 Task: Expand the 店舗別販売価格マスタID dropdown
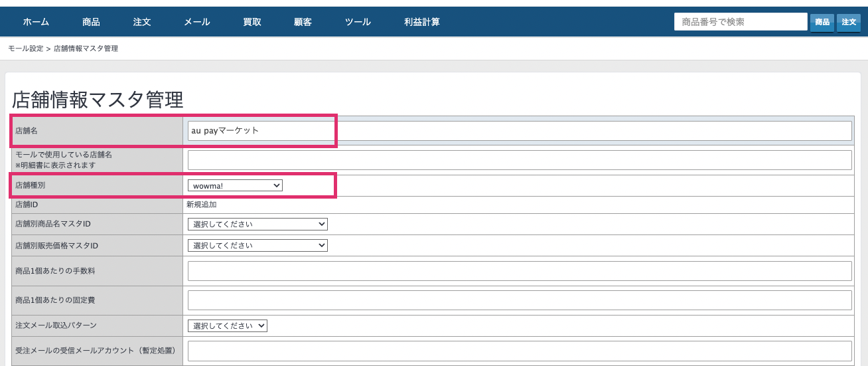click(257, 246)
